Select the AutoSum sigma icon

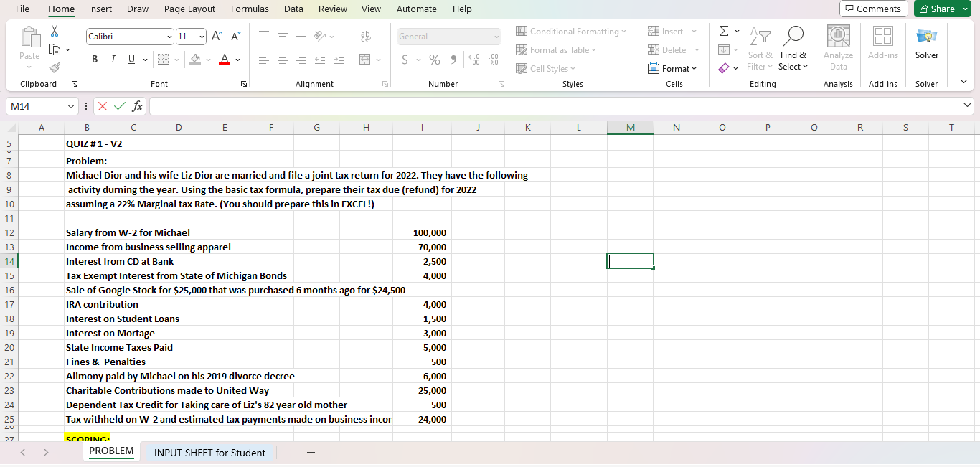723,31
